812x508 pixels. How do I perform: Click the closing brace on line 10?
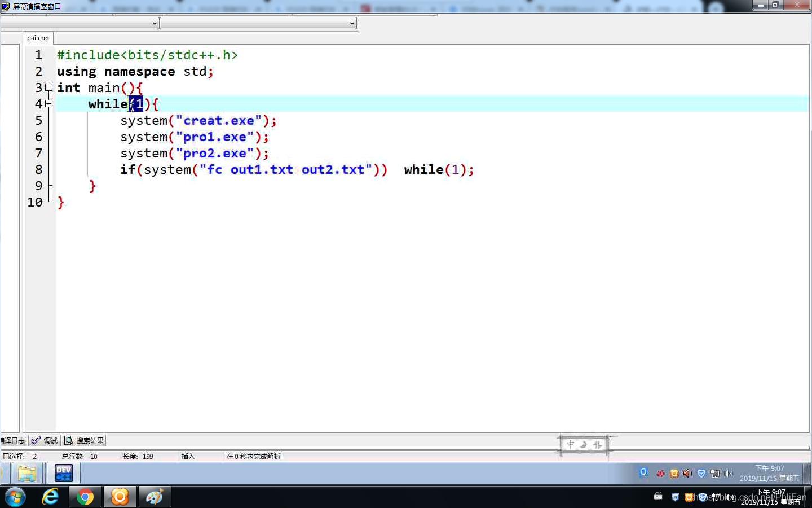(61, 202)
